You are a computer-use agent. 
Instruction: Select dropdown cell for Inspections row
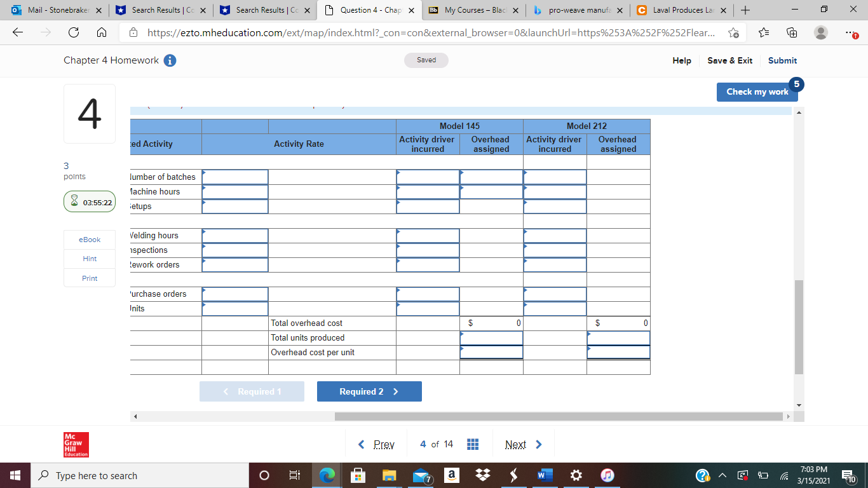point(235,250)
